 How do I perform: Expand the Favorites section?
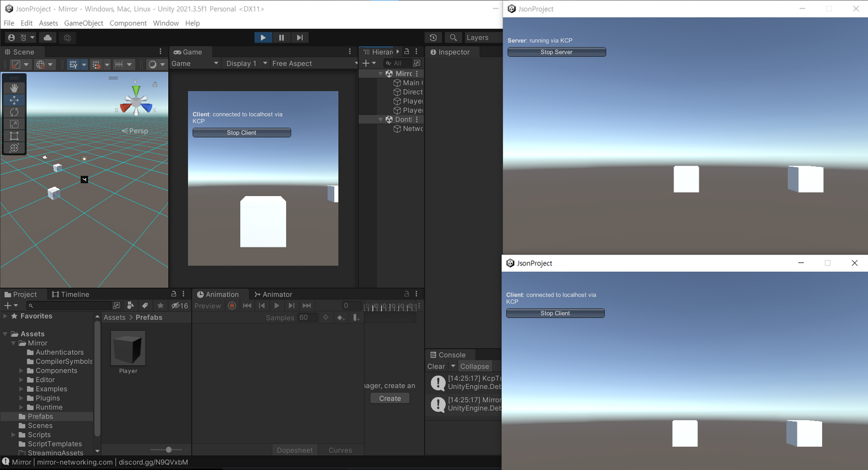5,316
